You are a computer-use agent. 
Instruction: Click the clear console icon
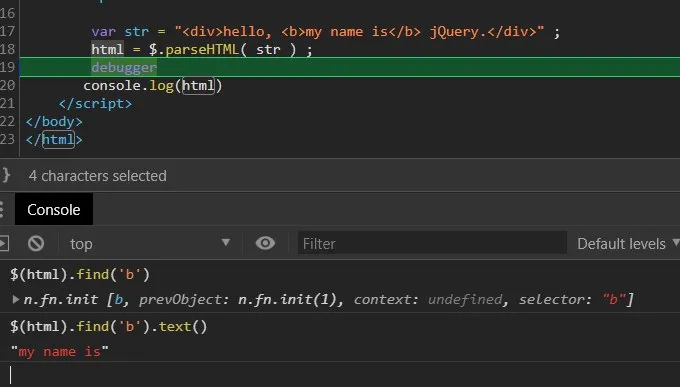36,243
